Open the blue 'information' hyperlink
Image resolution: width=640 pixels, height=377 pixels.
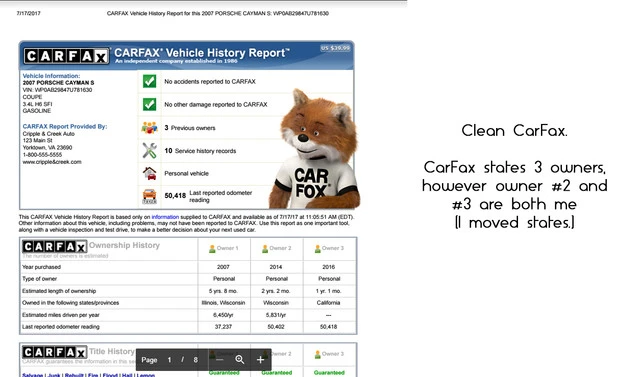[x=165, y=217]
